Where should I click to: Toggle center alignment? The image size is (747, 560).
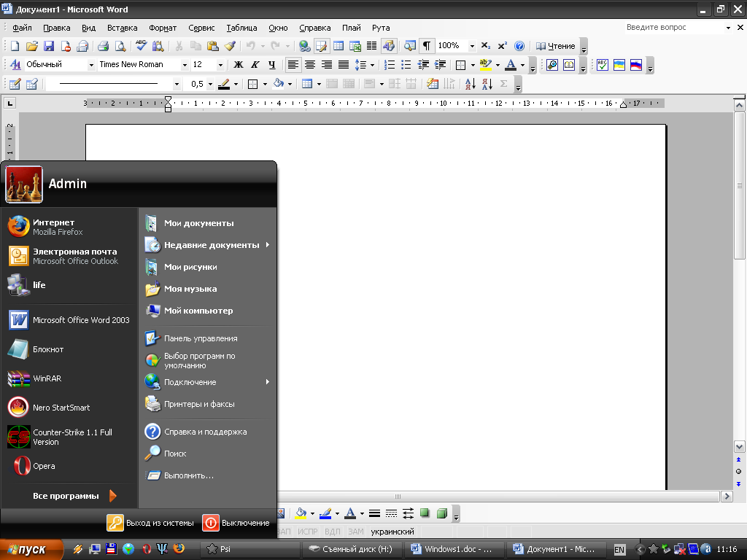(309, 65)
